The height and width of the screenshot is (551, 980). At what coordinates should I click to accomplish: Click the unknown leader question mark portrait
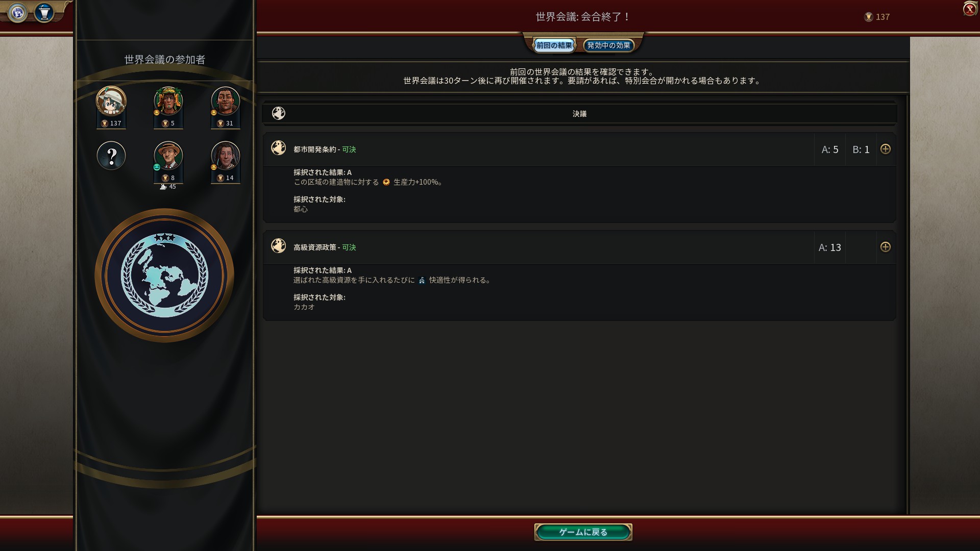click(111, 156)
